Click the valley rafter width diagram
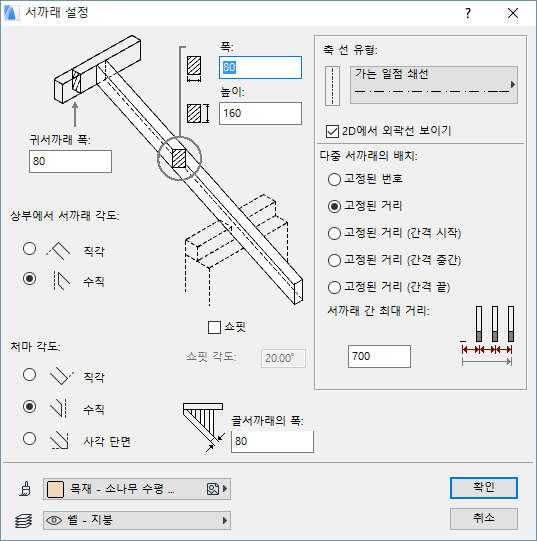Viewport: 537px width, 541px height. pyautogui.click(x=204, y=427)
